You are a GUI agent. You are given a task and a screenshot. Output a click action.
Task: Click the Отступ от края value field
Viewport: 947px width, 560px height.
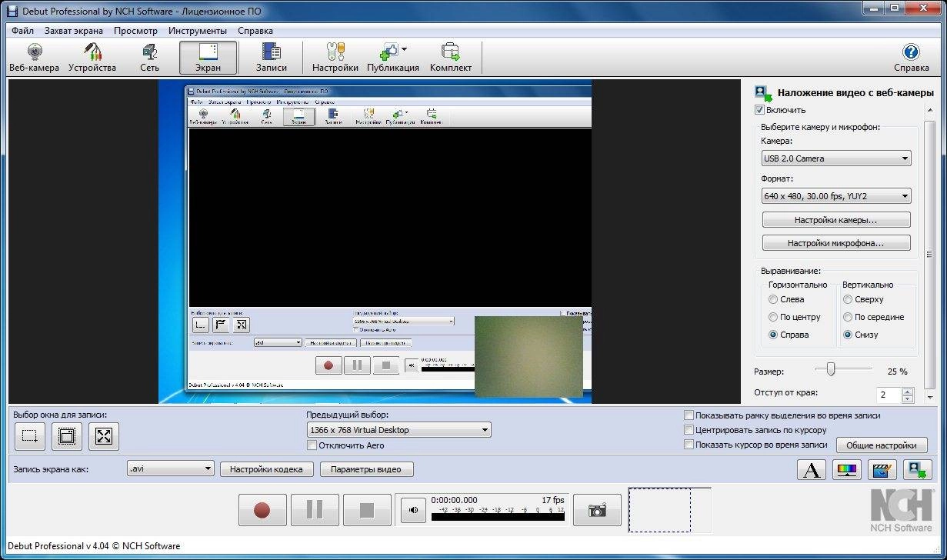coord(889,395)
